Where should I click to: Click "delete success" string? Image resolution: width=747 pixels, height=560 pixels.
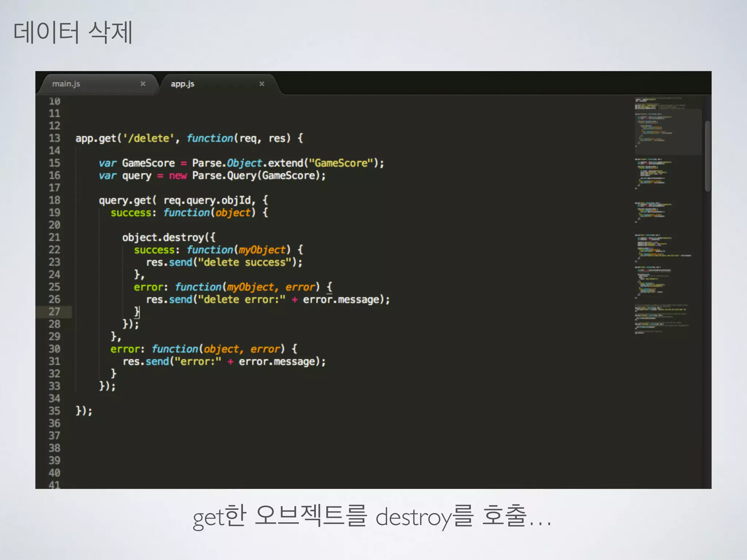click(x=244, y=262)
